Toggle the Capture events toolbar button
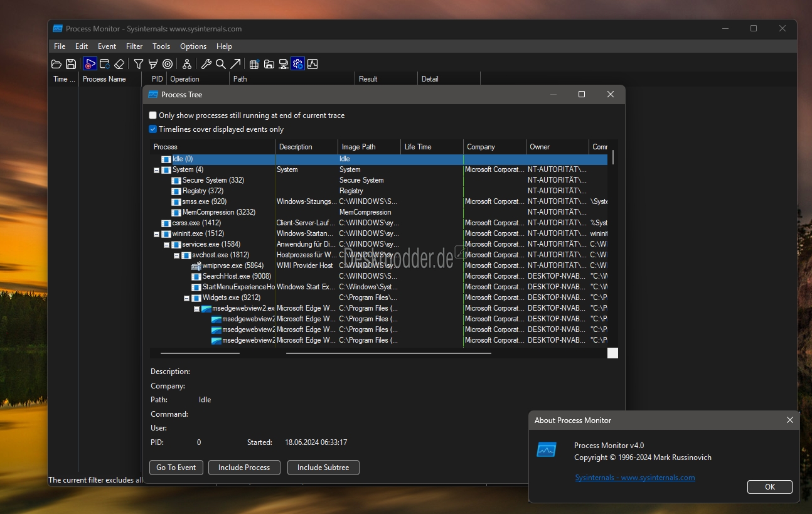812x514 pixels. (x=90, y=64)
